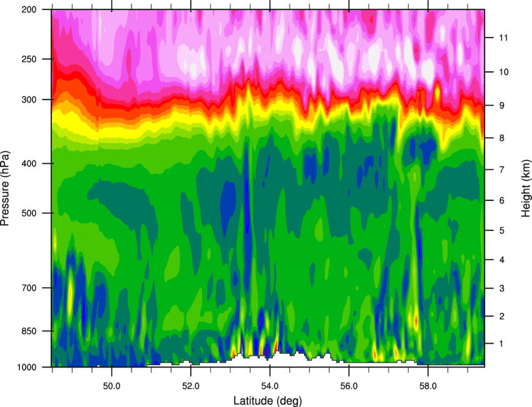532x407 pixels.
Task: Click the 5 km height label
Action: tap(502, 230)
